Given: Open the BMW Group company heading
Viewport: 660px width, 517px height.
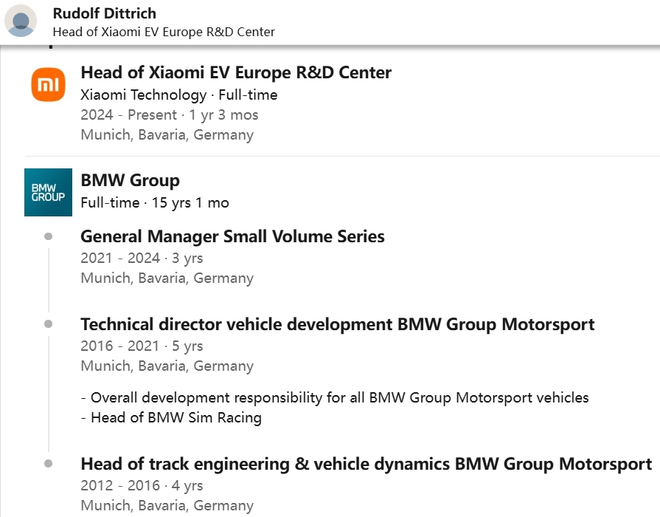Looking at the screenshot, I should tap(130, 181).
